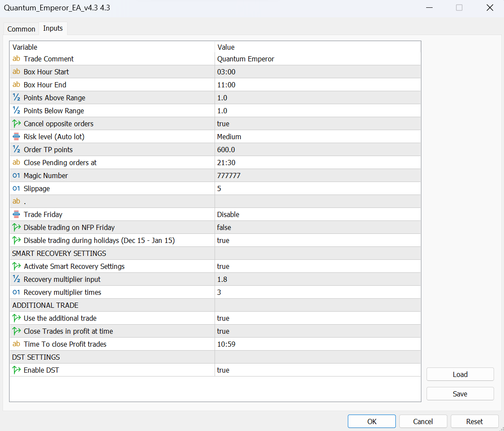
Task: Select the Magic Number variable label
Action: pyautogui.click(x=46, y=176)
